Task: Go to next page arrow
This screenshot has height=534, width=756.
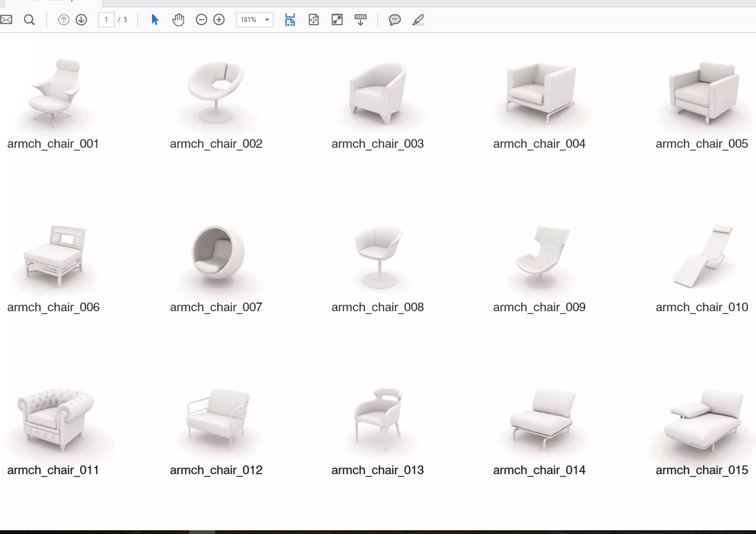Action: click(81, 20)
